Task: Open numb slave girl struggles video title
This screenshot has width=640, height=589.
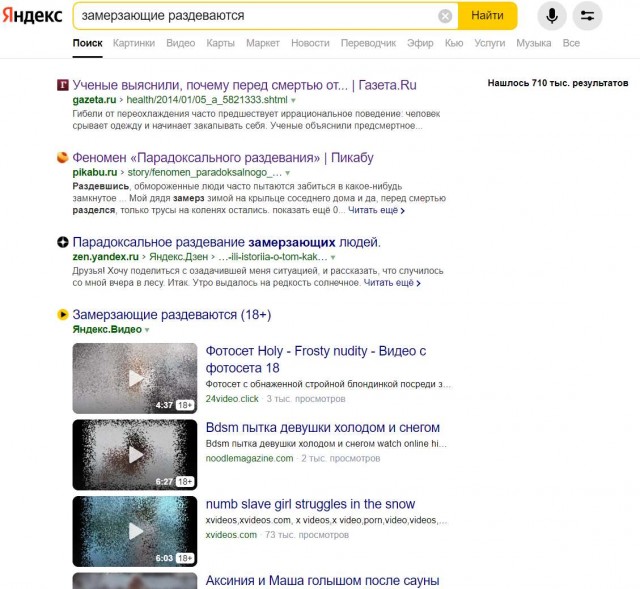Action: [311, 504]
